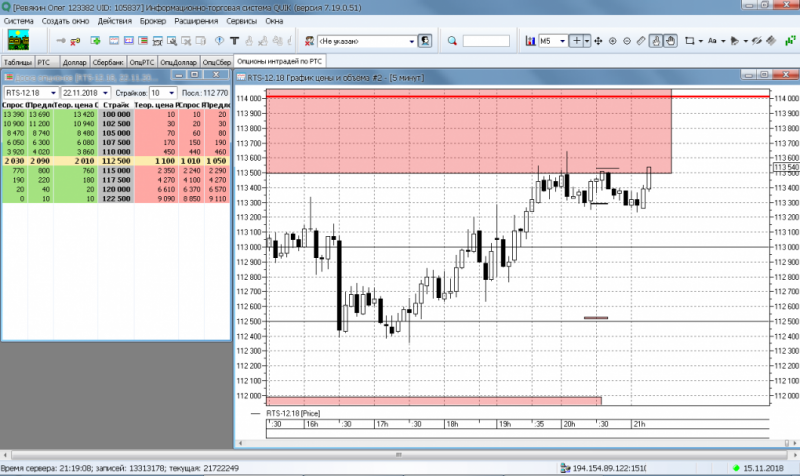Click the four-arrow move chart icon
Viewport: 800px width, 476px height.
598,41
